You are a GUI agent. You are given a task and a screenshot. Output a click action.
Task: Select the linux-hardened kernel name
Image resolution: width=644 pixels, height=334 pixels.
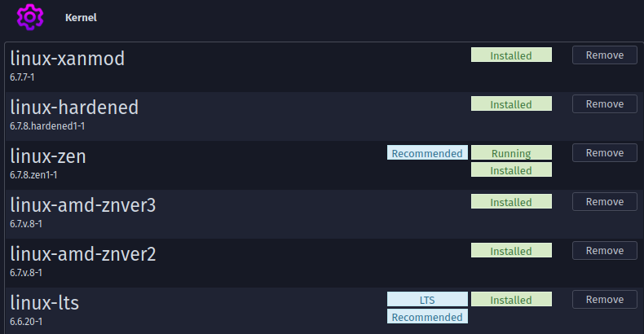coord(74,108)
